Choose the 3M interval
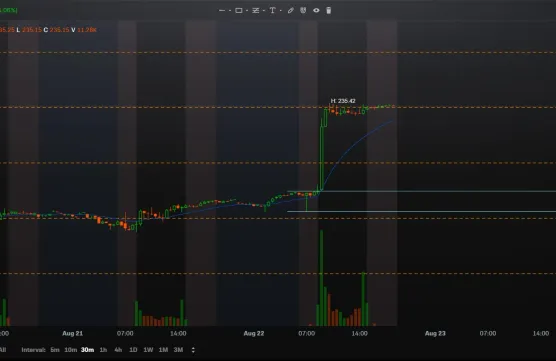556x361 pixels. (178, 350)
